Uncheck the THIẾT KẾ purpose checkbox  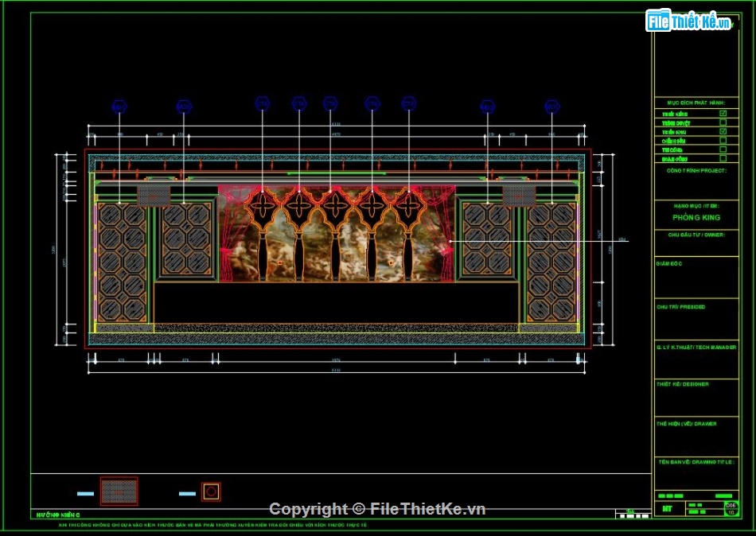tap(723, 113)
